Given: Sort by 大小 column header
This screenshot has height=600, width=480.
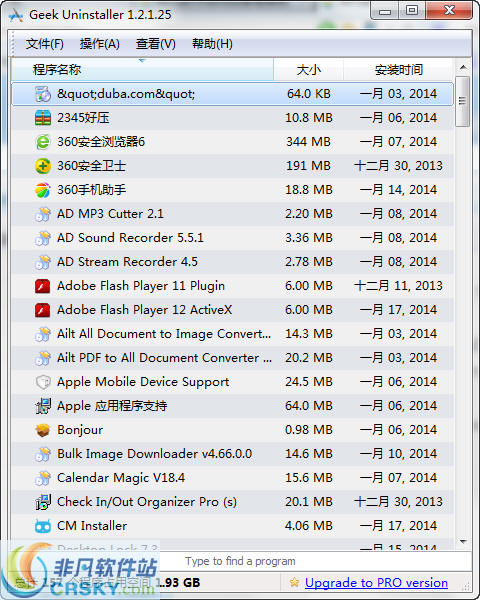Looking at the screenshot, I should tap(309, 70).
